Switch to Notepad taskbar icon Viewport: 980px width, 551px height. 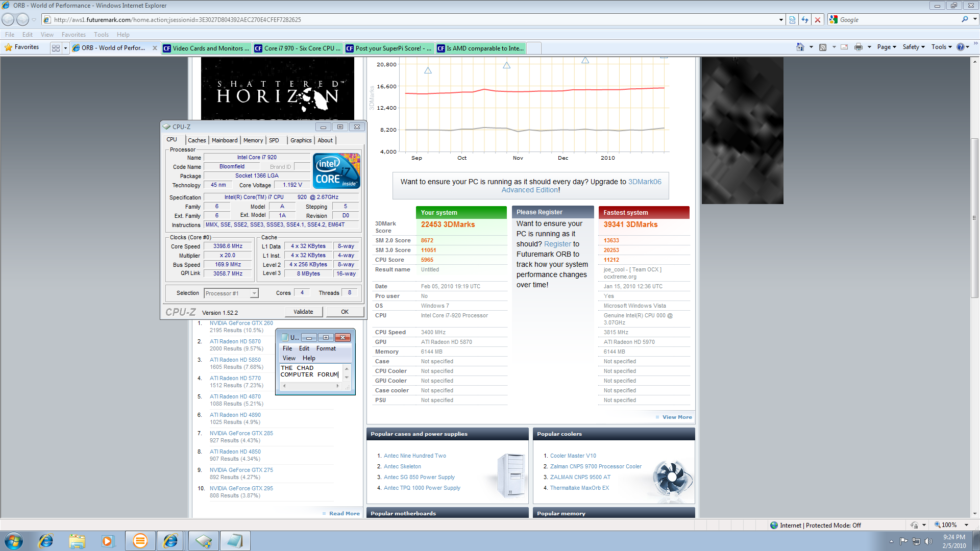coord(235,541)
